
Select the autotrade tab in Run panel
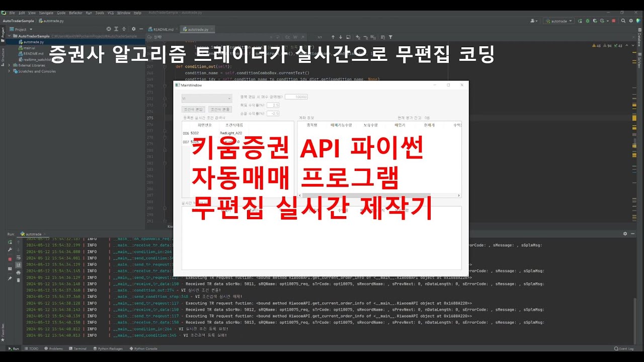point(32,234)
